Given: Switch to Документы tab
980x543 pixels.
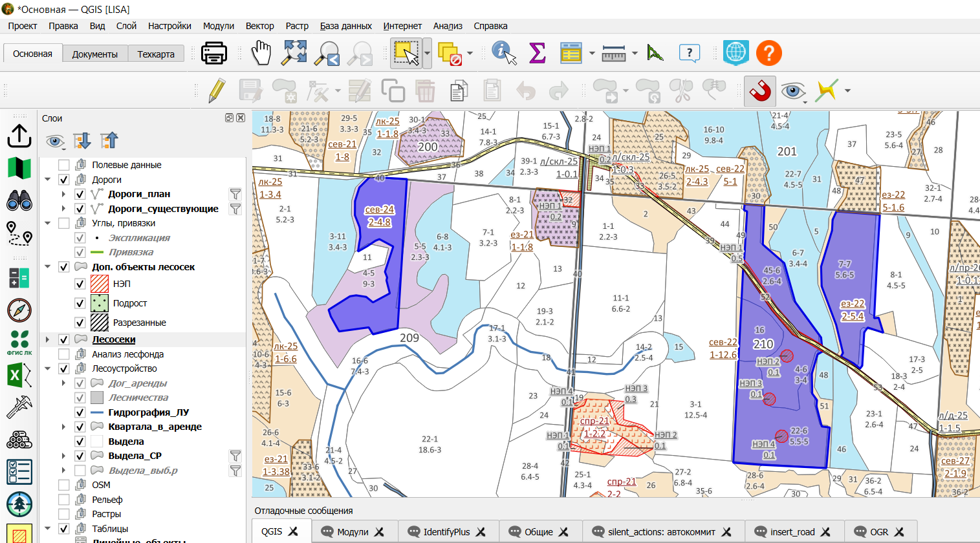Looking at the screenshot, I should pyautogui.click(x=95, y=54).
